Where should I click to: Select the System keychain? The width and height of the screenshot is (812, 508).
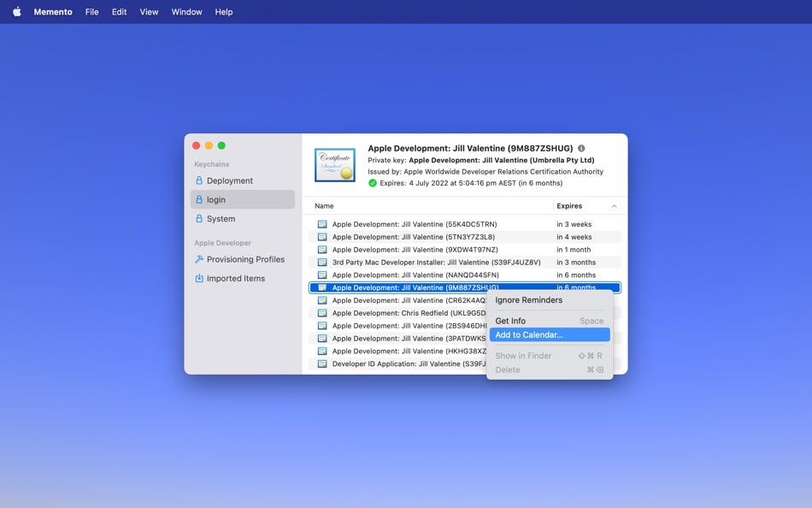(243, 219)
